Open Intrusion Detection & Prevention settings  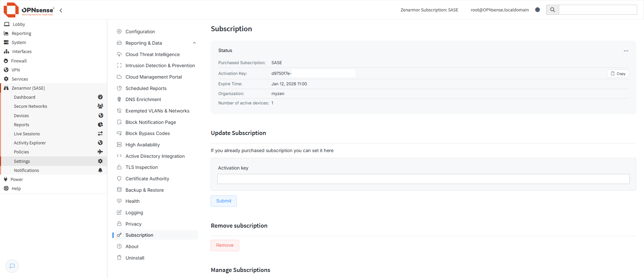click(160, 65)
